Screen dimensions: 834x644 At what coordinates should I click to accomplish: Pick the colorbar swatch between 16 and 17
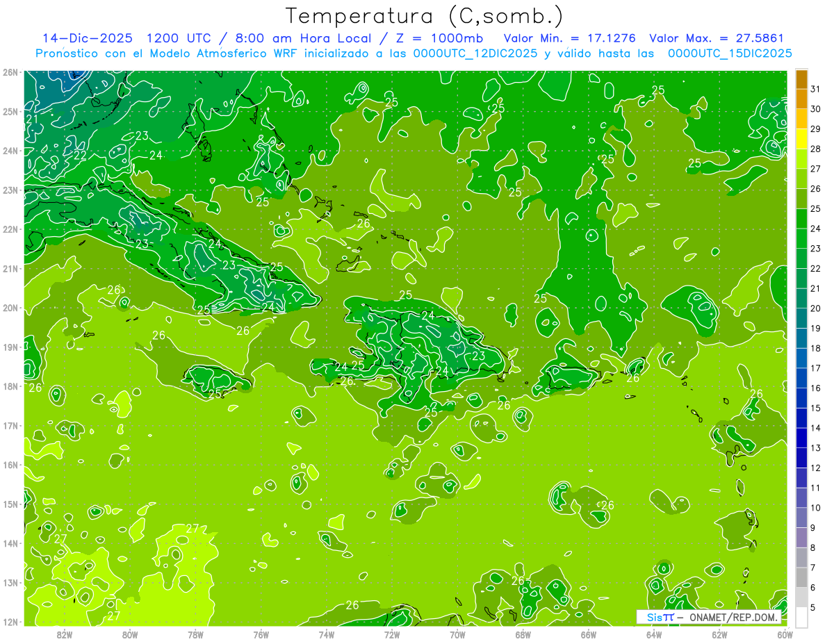pyautogui.click(x=801, y=378)
